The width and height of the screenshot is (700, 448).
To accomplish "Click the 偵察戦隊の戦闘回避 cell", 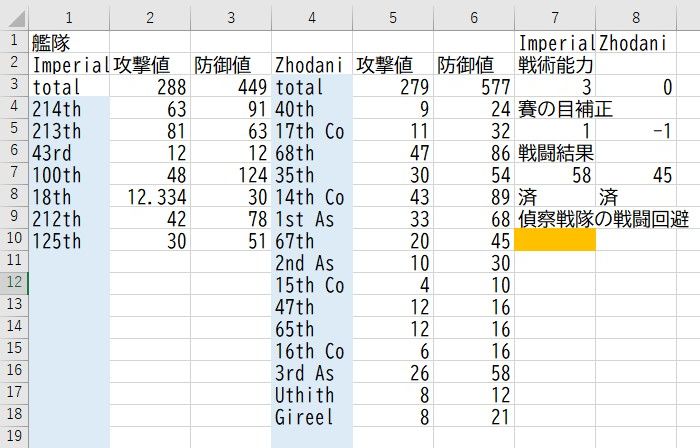I will coord(603,218).
